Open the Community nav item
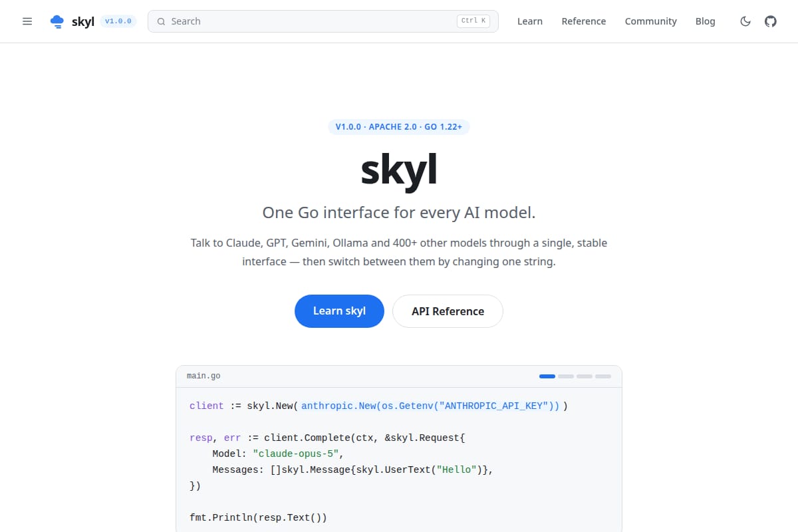 (x=651, y=21)
